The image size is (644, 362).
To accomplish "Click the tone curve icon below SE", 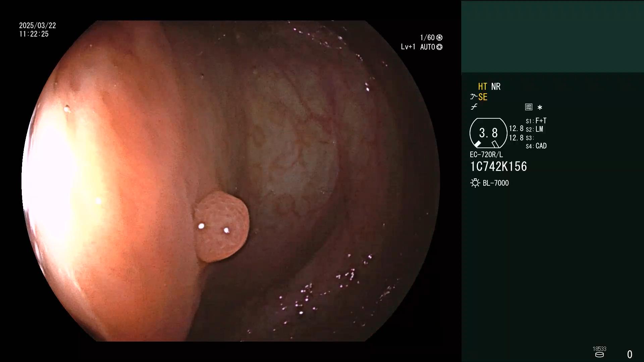I will coord(474,107).
